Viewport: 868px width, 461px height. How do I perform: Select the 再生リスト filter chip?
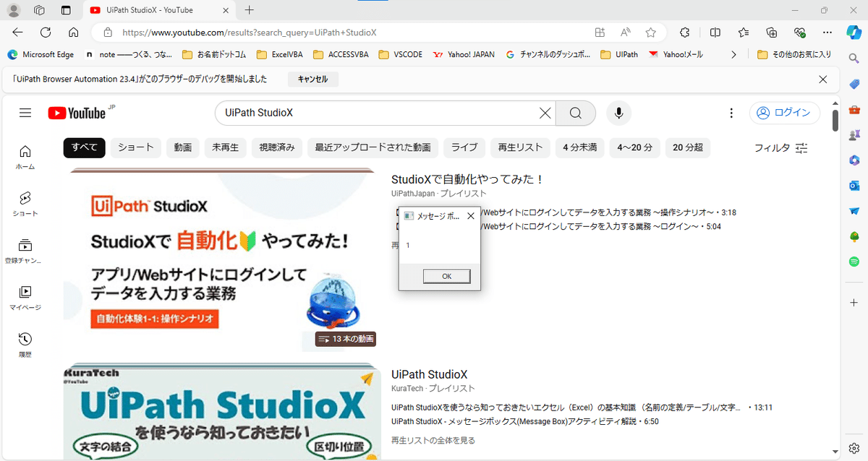pyautogui.click(x=520, y=147)
